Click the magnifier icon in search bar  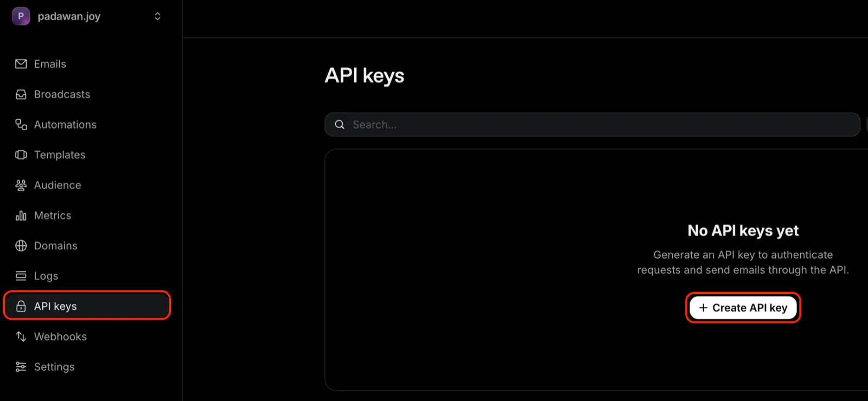(340, 125)
